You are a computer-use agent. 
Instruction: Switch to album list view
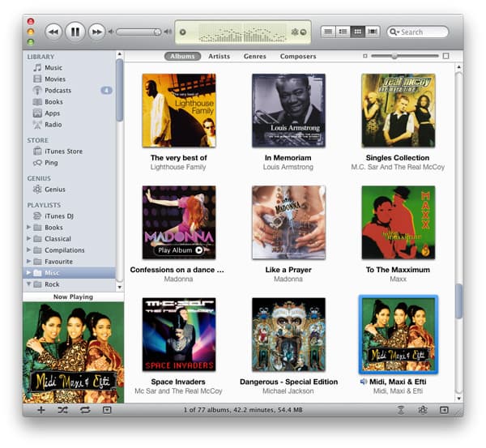coord(343,32)
